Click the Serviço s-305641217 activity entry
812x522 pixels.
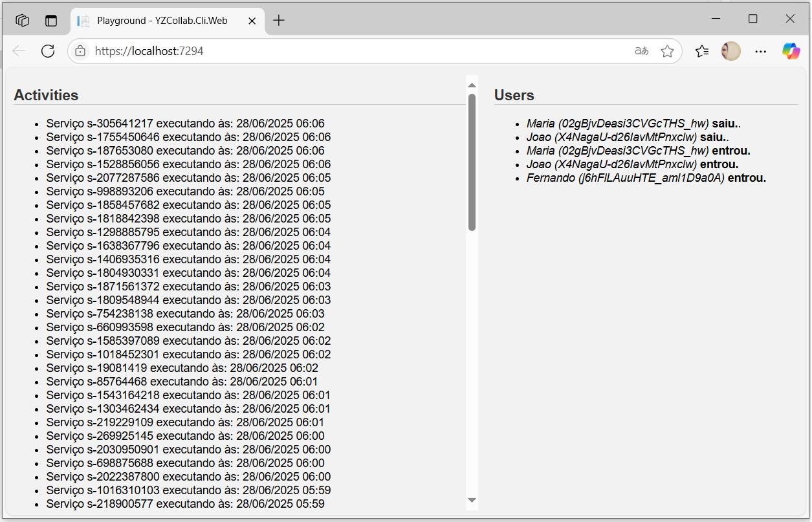185,124
